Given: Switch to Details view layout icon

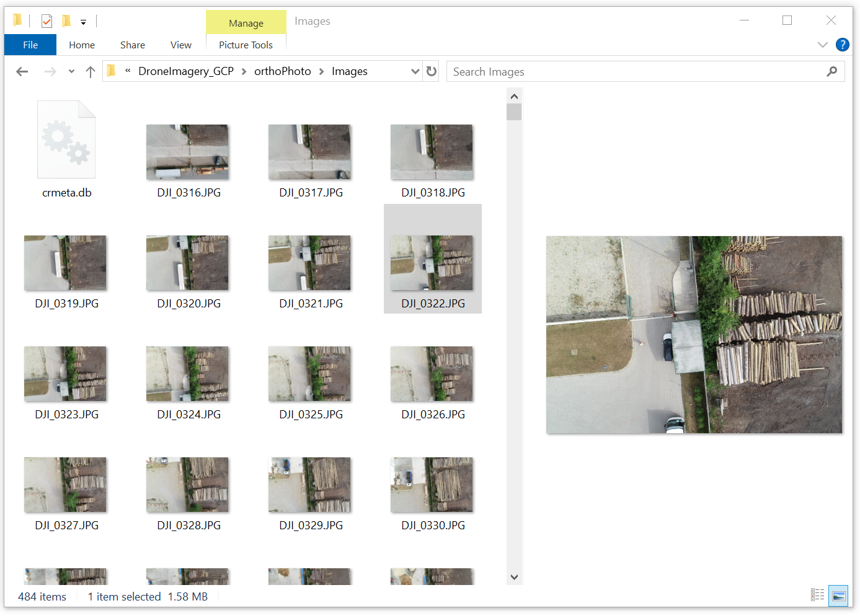Looking at the screenshot, I should [x=818, y=595].
